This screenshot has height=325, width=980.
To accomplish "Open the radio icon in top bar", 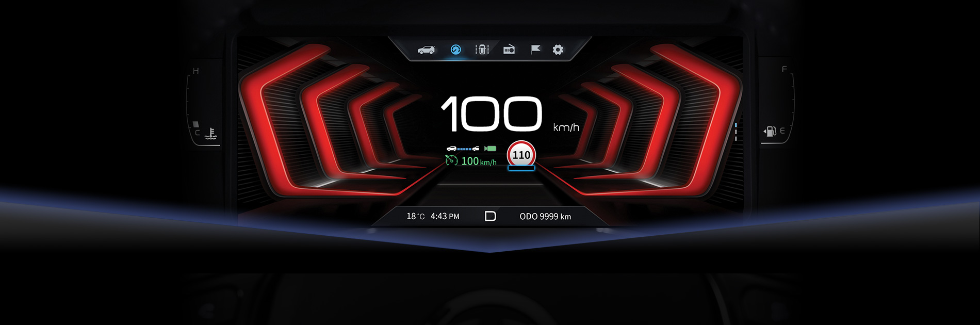I will click(x=509, y=50).
